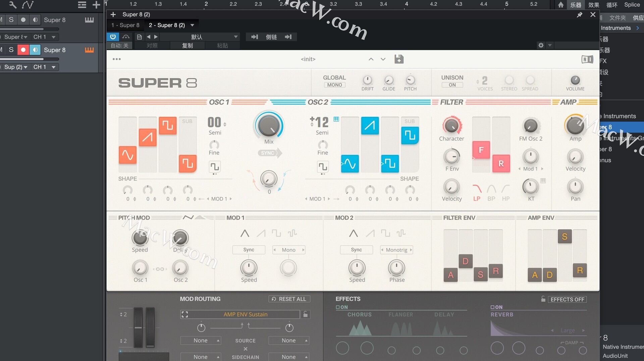644x361 pixels.
Task: Click the home icon in browser panel
Action: pyautogui.click(x=561, y=5)
